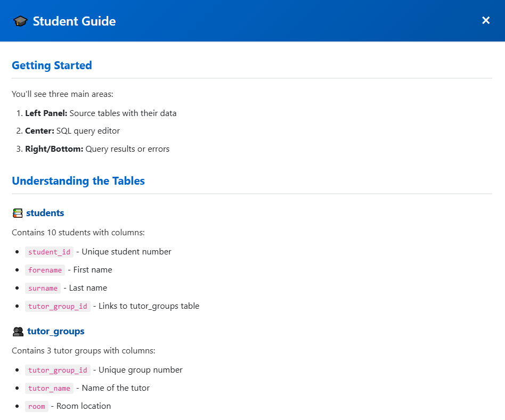Select the Understanding the Tables heading
This screenshot has height=420, width=505.
(78, 181)
